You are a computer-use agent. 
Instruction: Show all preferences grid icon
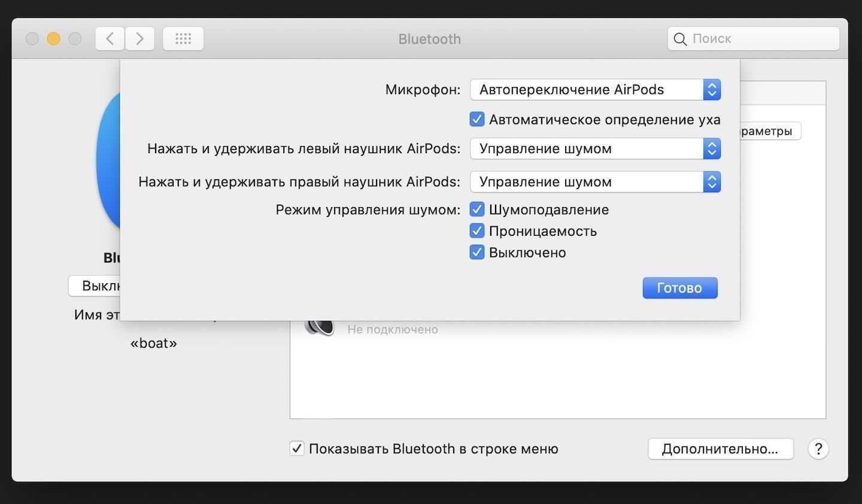[183, 39]
